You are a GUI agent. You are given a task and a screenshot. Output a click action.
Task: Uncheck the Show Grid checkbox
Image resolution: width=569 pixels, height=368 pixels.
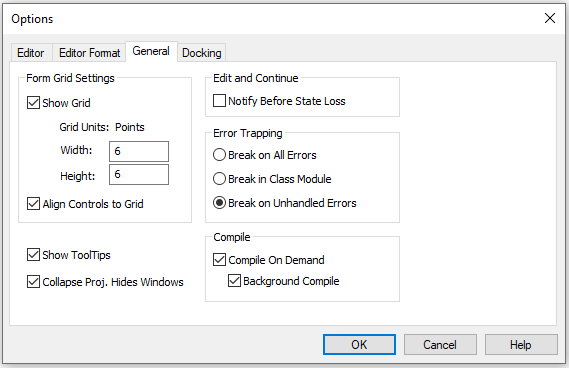click(33, 103)
